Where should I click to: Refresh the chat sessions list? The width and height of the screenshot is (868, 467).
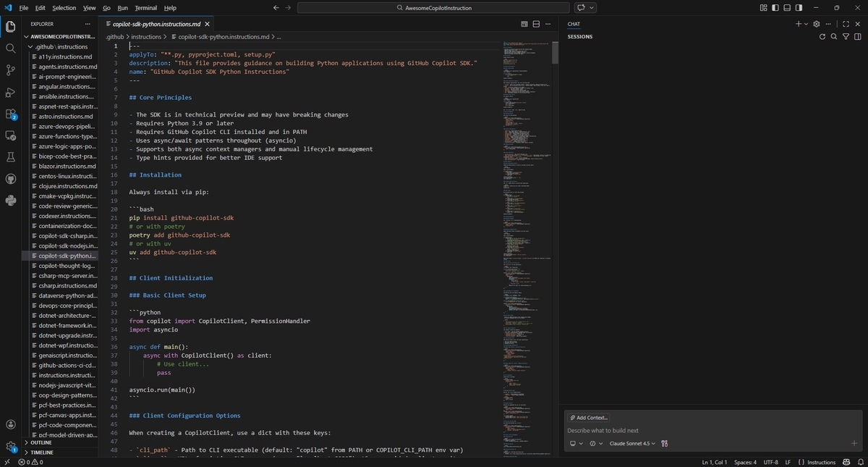pos(822,36)
